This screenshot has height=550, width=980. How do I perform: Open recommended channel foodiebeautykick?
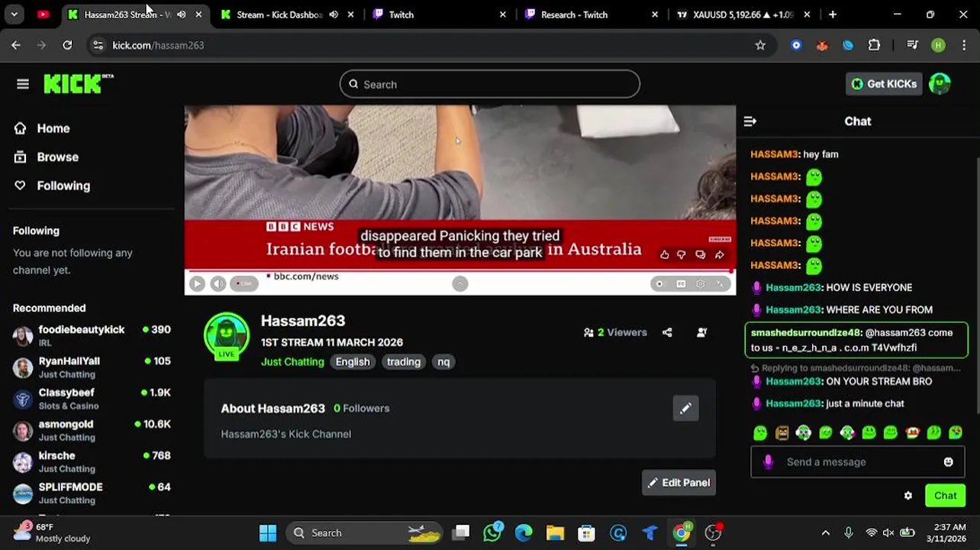92,335
